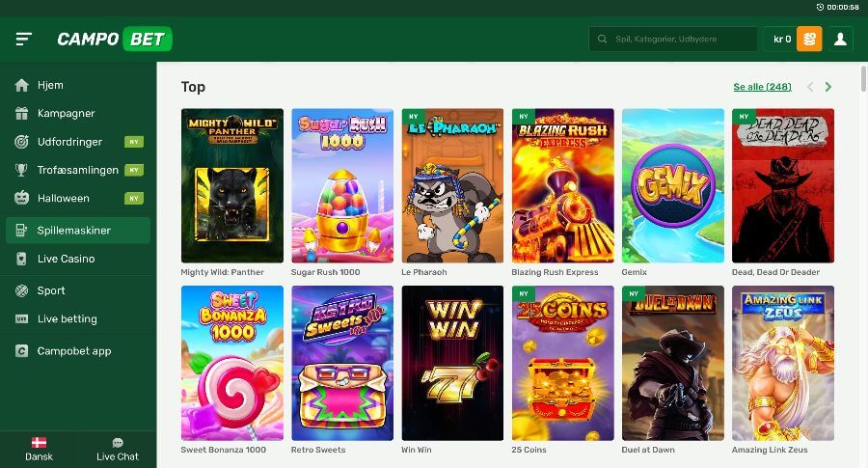
Task: Click the CampoBet logo
Action: (x=114, y=40)
